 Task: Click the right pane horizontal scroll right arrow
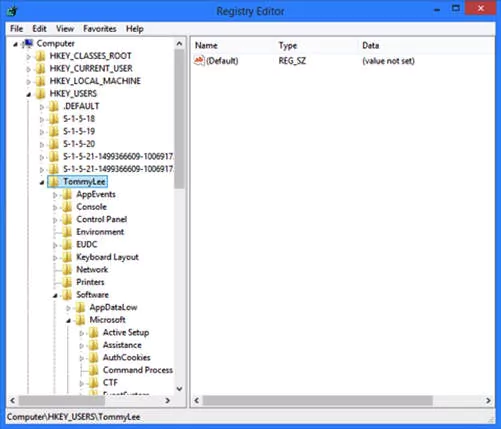[488, 400]
